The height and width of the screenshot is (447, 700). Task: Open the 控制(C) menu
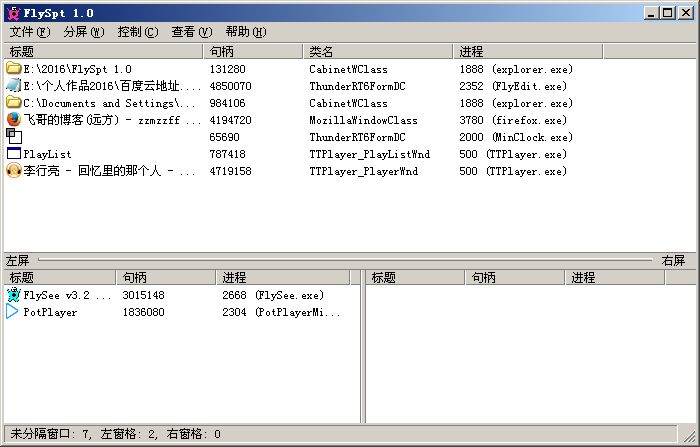point(138,32)
